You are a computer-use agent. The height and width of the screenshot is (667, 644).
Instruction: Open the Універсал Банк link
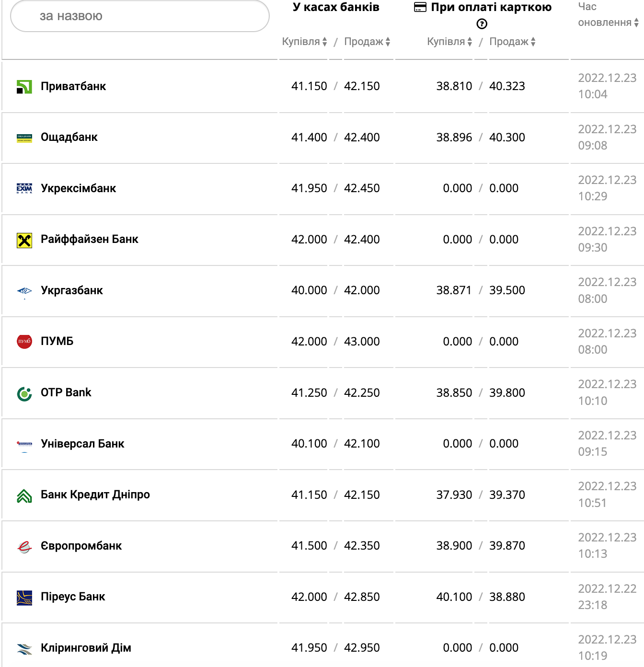pyautogui.click(x=82, y=444)
